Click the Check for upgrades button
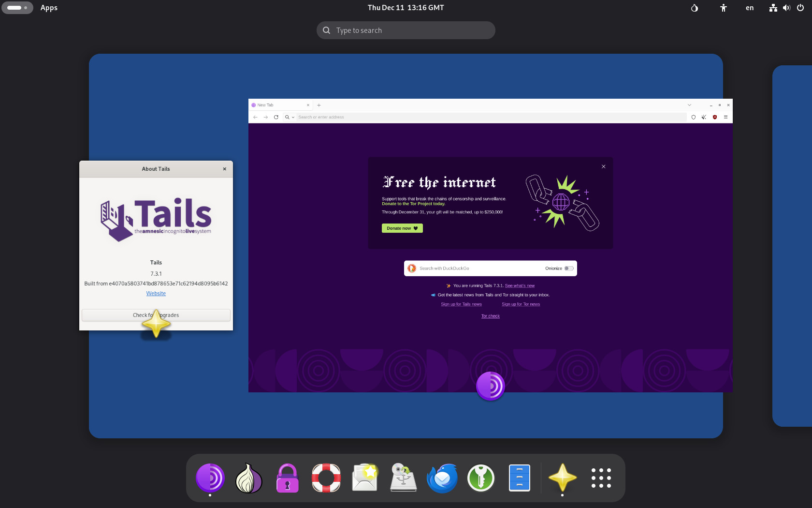The image size is (812, 508). click(156, 315)
